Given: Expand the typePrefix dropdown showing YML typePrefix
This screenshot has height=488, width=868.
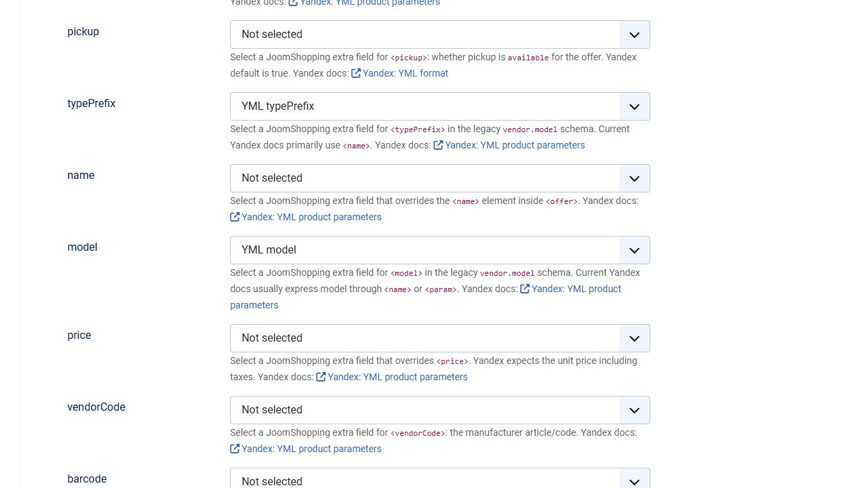Looking at the screenshot, I should click(439, 106).
